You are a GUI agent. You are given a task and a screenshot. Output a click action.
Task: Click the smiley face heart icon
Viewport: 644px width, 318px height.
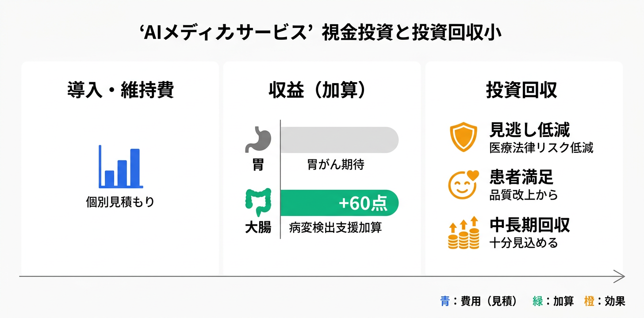point(463,185)
